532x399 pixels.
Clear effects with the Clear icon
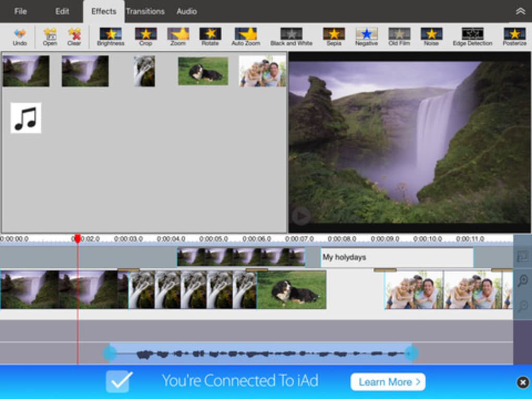point(74,37)
